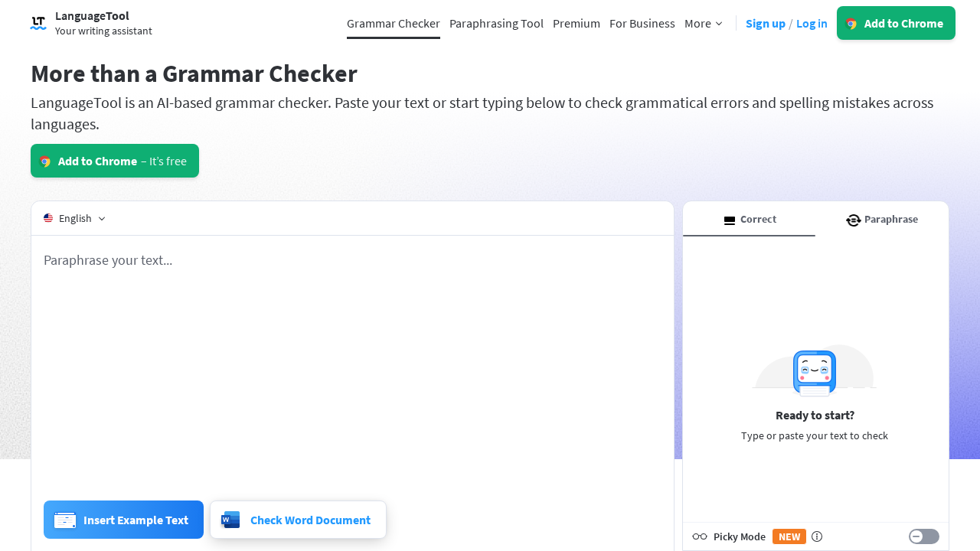
Task: Enable Picky Mode with the toggle switch
Action: [x=923, y=536]
